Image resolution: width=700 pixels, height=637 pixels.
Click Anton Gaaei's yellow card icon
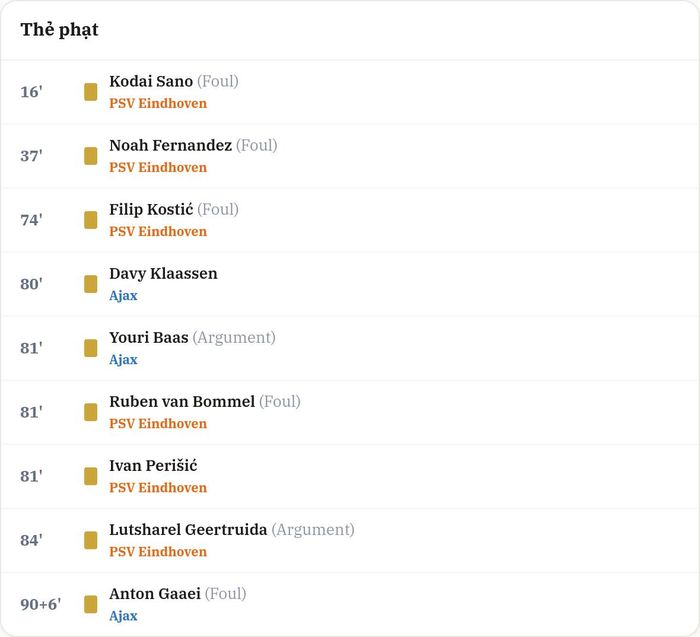coord(91,604)
